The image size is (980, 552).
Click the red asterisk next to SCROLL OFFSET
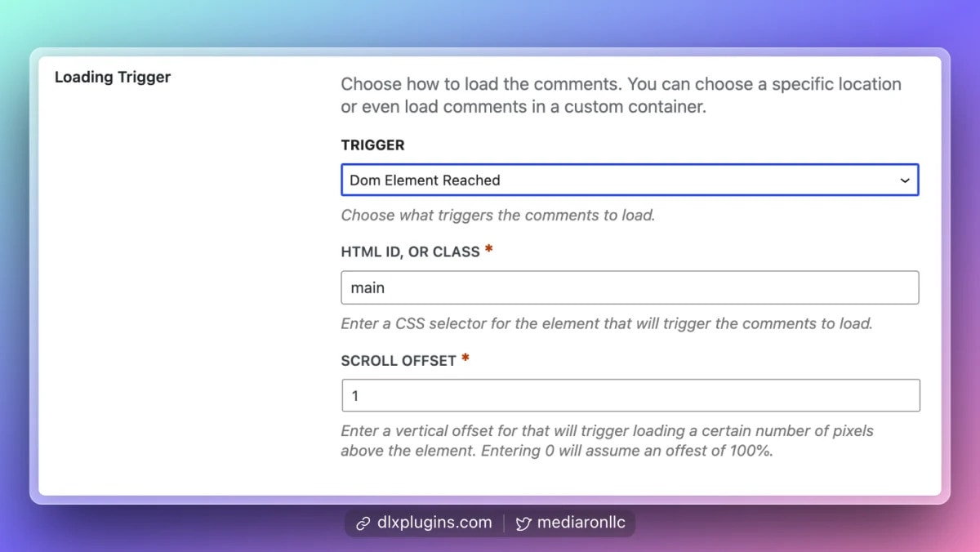click(467, 358)
